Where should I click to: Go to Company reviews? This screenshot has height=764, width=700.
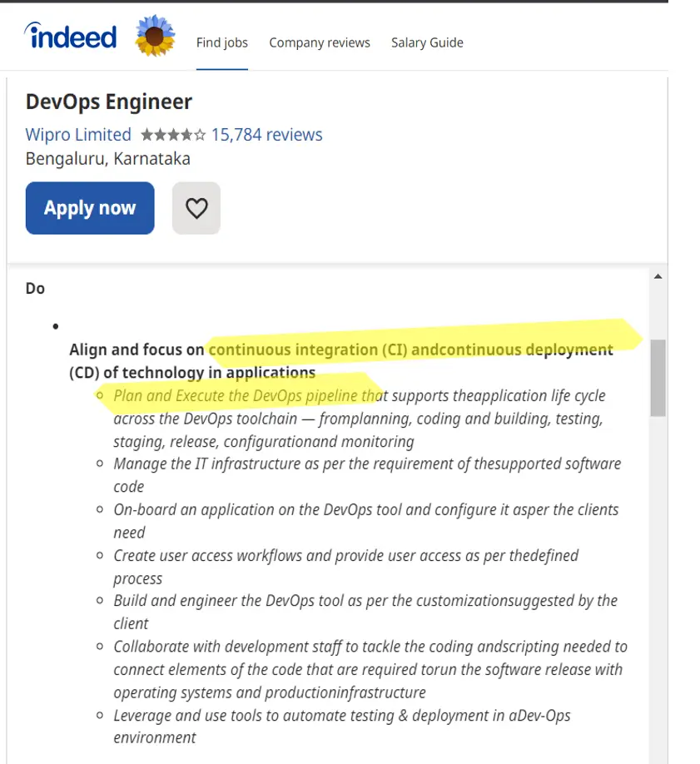(320, 42)
